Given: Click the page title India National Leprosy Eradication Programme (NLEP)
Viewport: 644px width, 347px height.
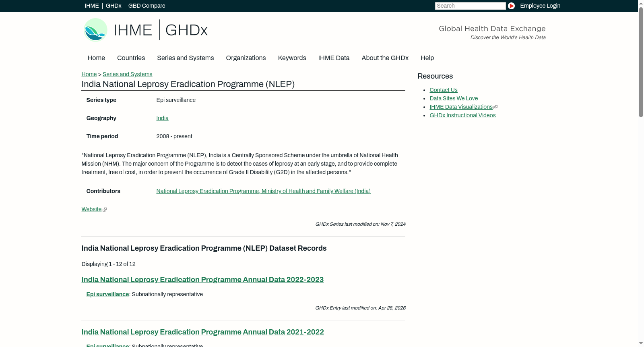Looking at the screenshot, I should [x=188, y=84].
